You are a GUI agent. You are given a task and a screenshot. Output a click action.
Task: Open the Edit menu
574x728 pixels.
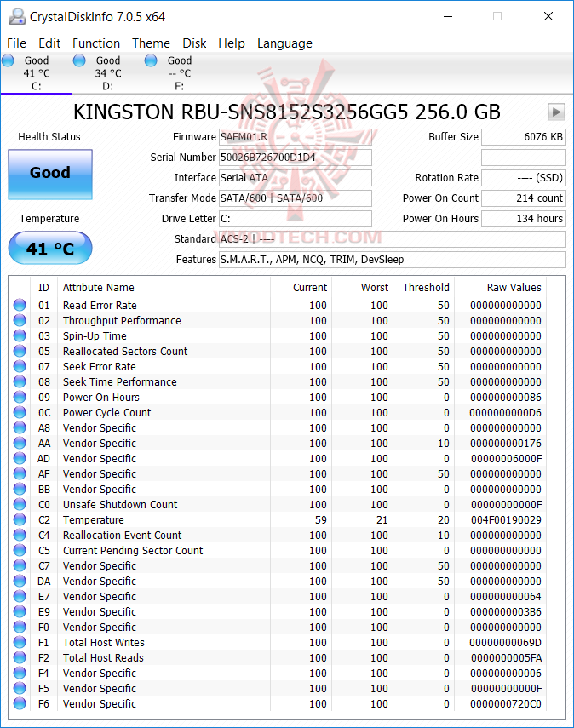pos(49,43)
